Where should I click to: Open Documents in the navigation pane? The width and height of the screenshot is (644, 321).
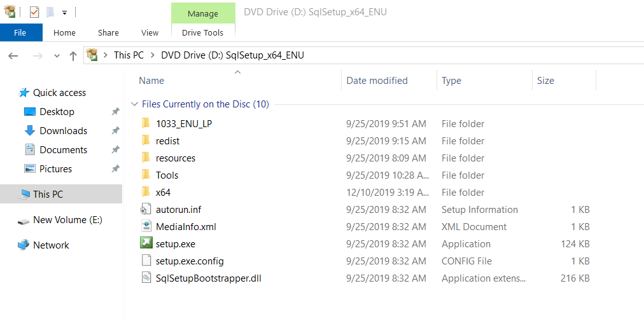(63, 150)
